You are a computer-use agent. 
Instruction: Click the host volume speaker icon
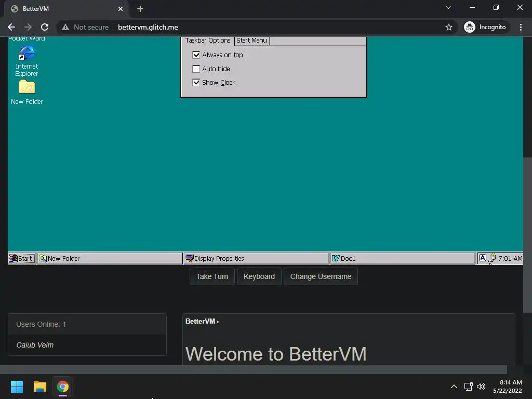point(481,387)
